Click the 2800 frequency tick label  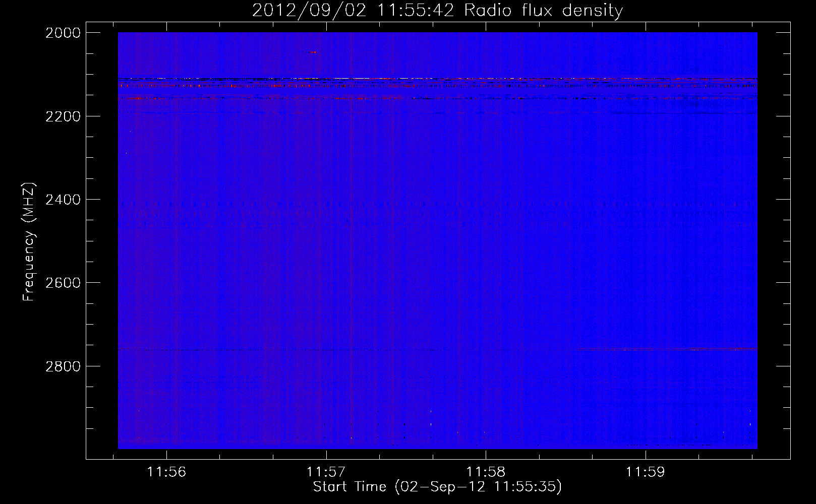click(63, 366)
